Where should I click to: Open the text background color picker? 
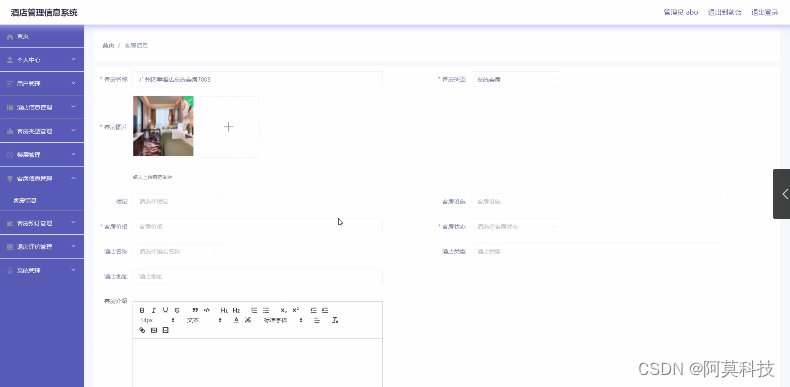click(x=248, y=320)
